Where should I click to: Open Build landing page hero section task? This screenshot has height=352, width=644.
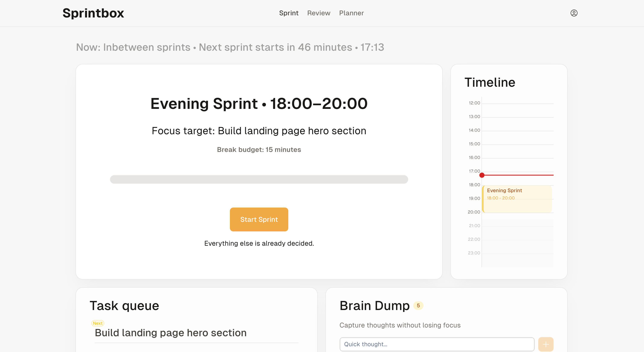[x=171, y=333]
